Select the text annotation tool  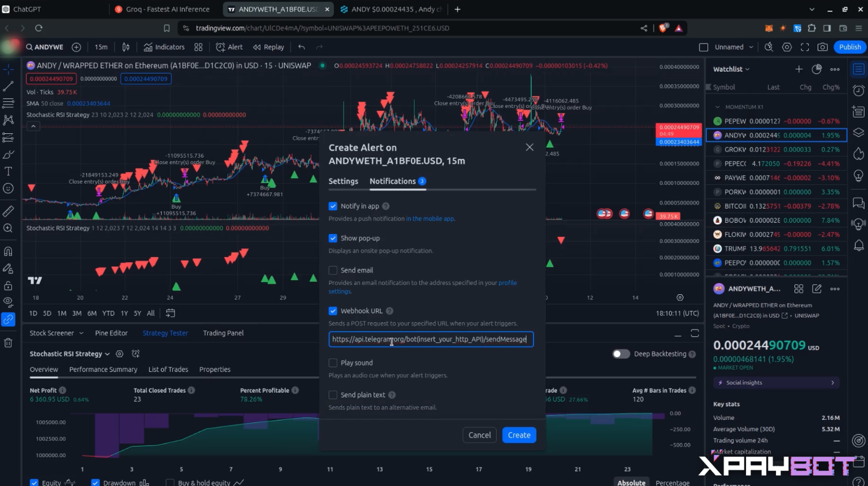coord(8,171)
